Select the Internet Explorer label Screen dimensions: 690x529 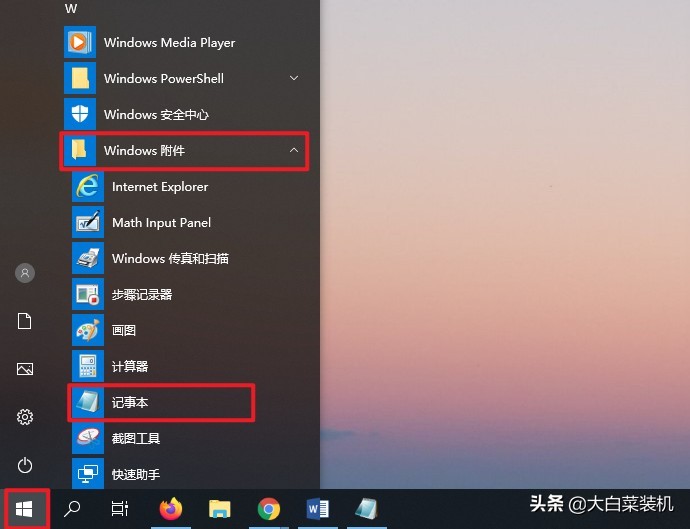(x=160, y=187)
